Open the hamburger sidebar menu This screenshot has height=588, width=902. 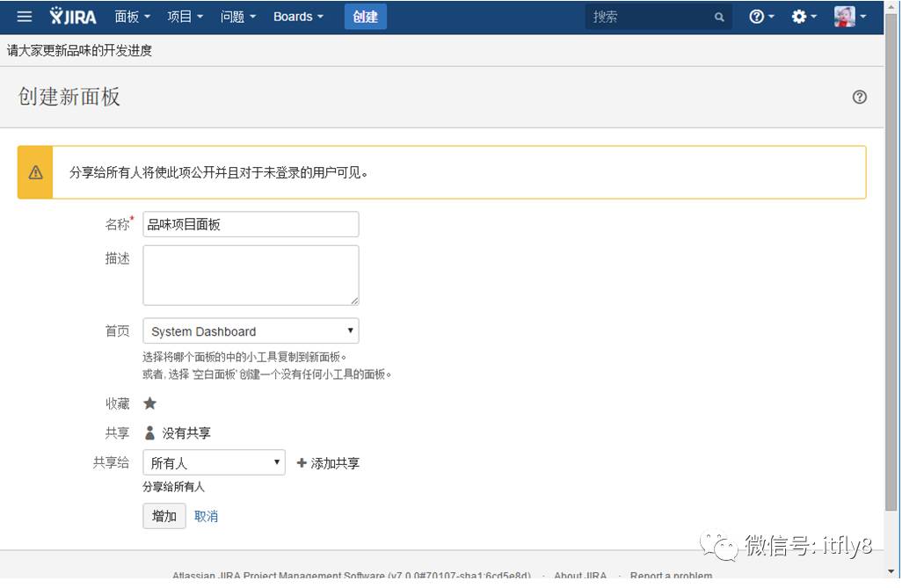pyautogui.click(x=24, y=17)
